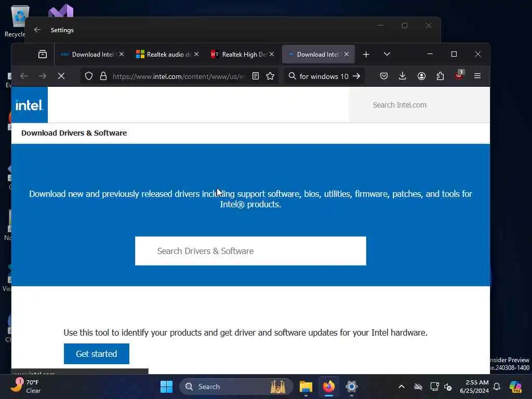Viewport: 532px width, 399px height.
Task: Toggle reader view icon
Action: 256,76
